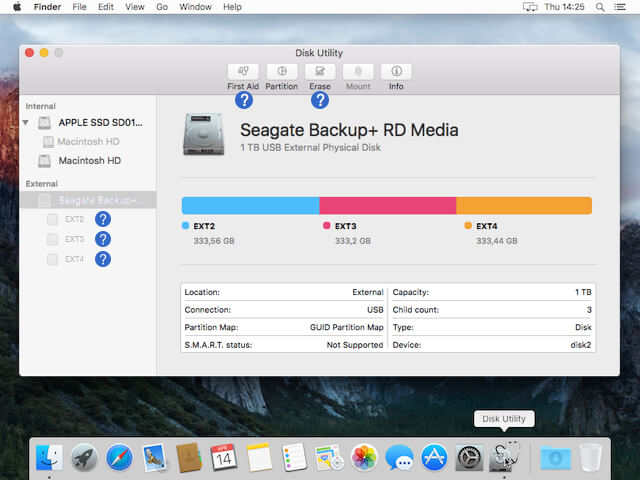Image resolution: width=640 pixels, height=480 pixels.
Task: Launch App Store from the dock
Action: point(433,458)
